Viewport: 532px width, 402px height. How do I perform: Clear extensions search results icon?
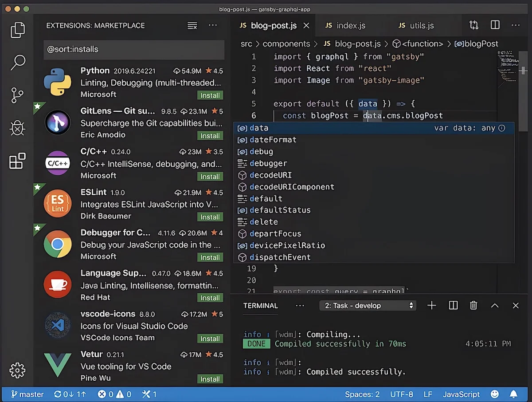(192, 25)
